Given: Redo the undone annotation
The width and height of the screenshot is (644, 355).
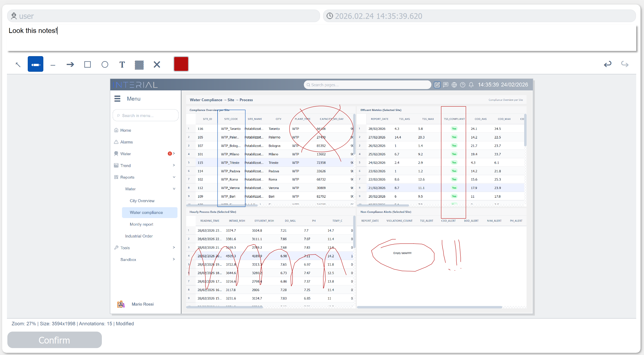Looking at the screenshot, I should pos(624,64).
